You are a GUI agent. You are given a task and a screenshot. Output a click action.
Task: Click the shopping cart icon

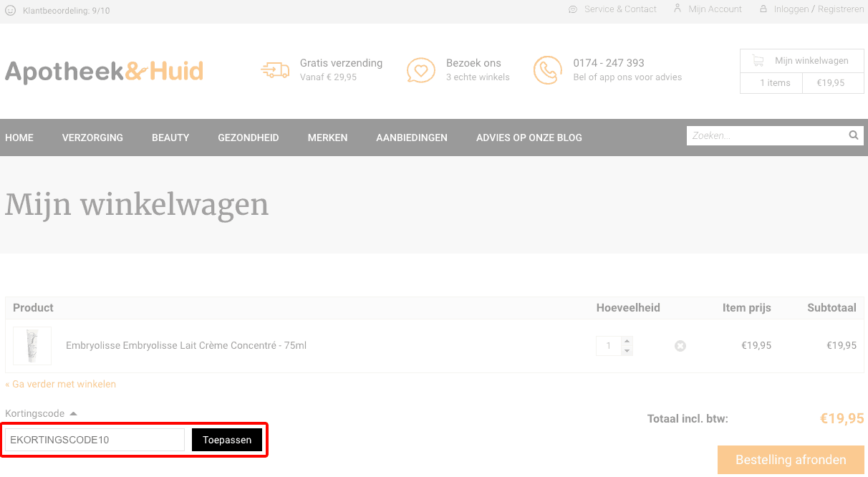tap(758, 61)
